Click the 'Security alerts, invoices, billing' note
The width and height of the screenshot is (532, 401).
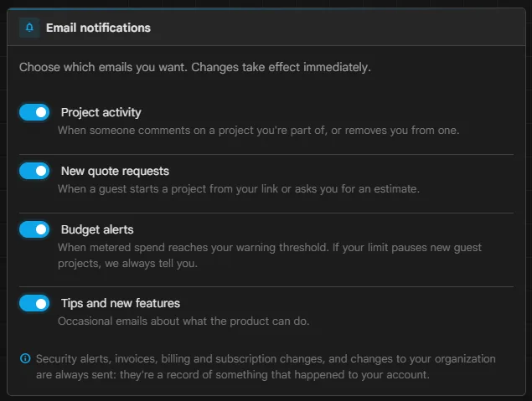click(266, 367)
